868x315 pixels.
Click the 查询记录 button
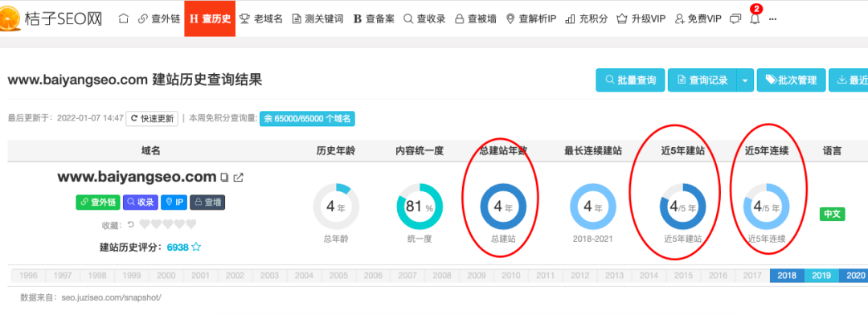point(702,80)
